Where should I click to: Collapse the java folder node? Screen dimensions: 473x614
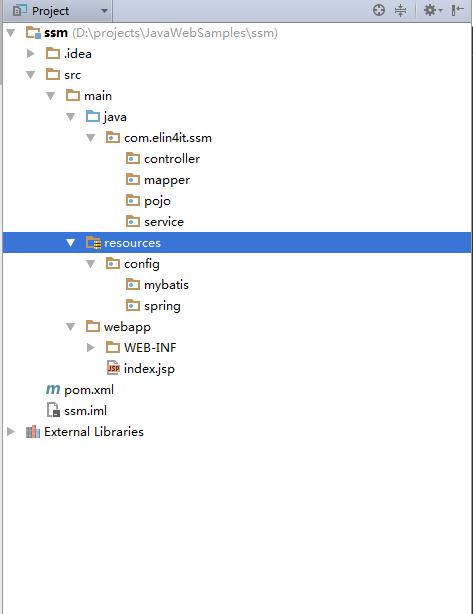pyautogui.click(x=70, y=117)
